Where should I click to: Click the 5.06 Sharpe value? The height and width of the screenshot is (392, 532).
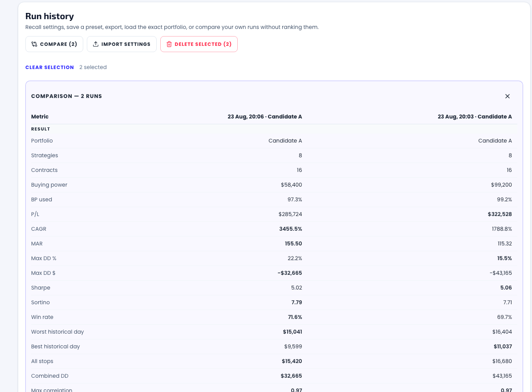tap(506, 288)
